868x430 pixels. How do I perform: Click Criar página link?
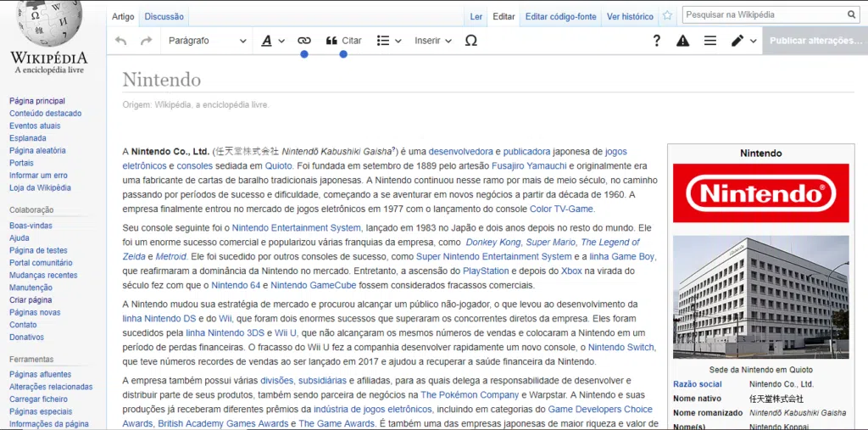(x=31, y=299)
